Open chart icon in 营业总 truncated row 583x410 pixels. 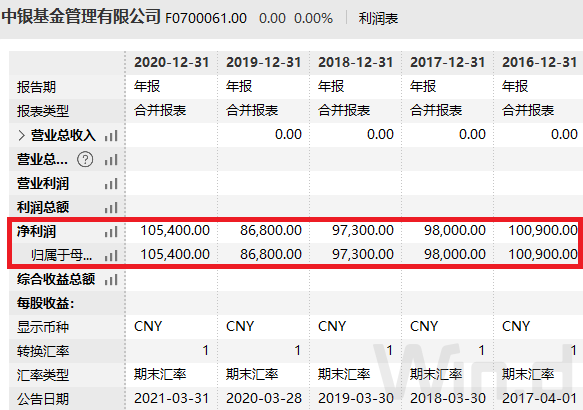coord(111,160)
